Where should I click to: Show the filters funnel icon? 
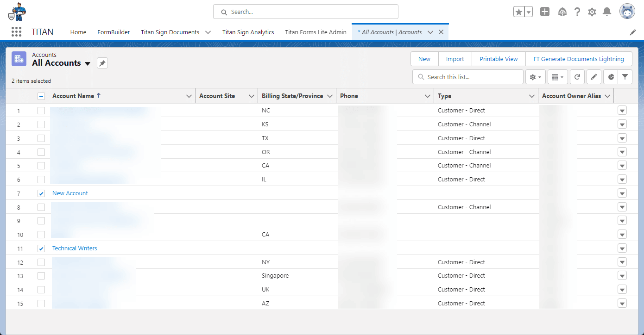point(625,77)
